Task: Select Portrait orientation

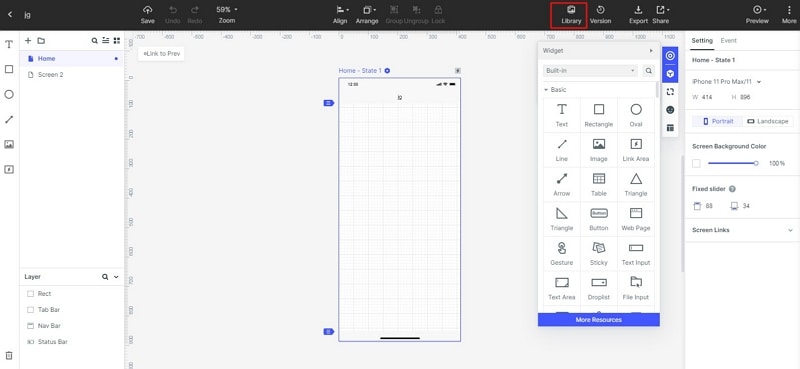Action: coord(717,121)
